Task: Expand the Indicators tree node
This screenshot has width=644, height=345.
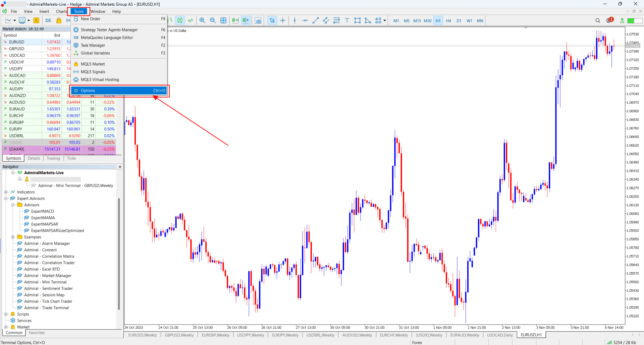Action: tap(6, 192)
